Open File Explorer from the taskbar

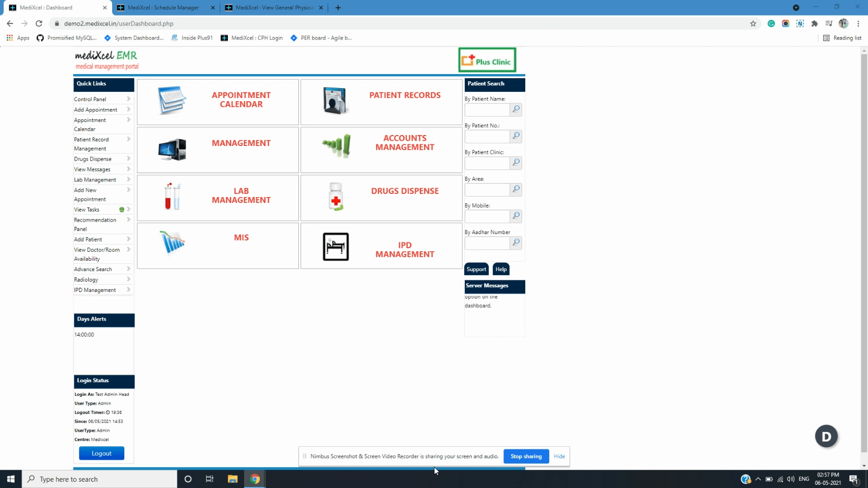(233, 479)
